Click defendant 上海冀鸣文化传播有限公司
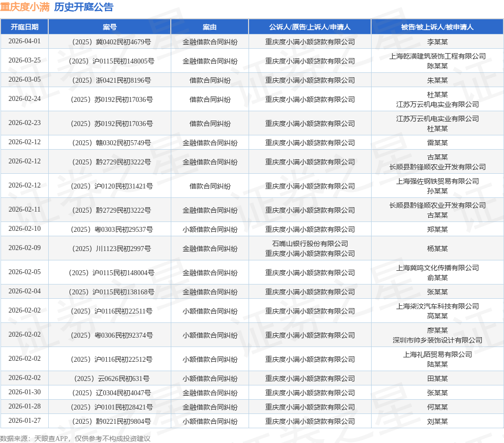This screenshot has width=504, height=443. 437,268
